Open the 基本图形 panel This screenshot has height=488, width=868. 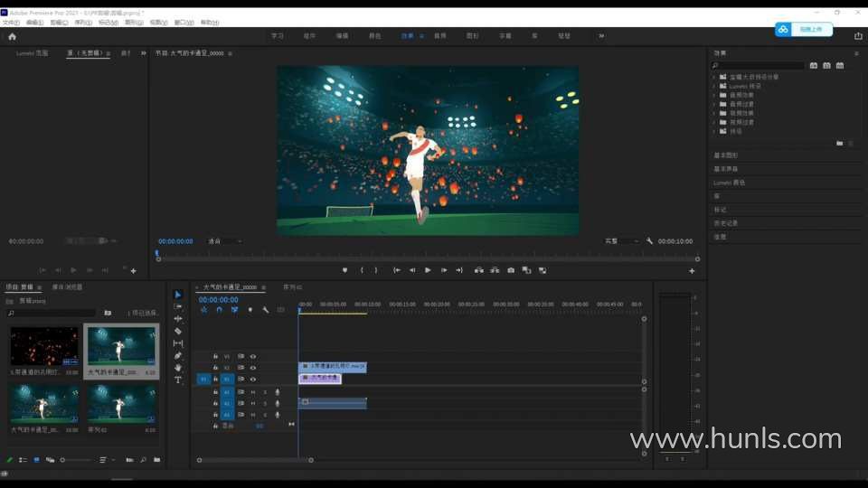click(726, 155)
